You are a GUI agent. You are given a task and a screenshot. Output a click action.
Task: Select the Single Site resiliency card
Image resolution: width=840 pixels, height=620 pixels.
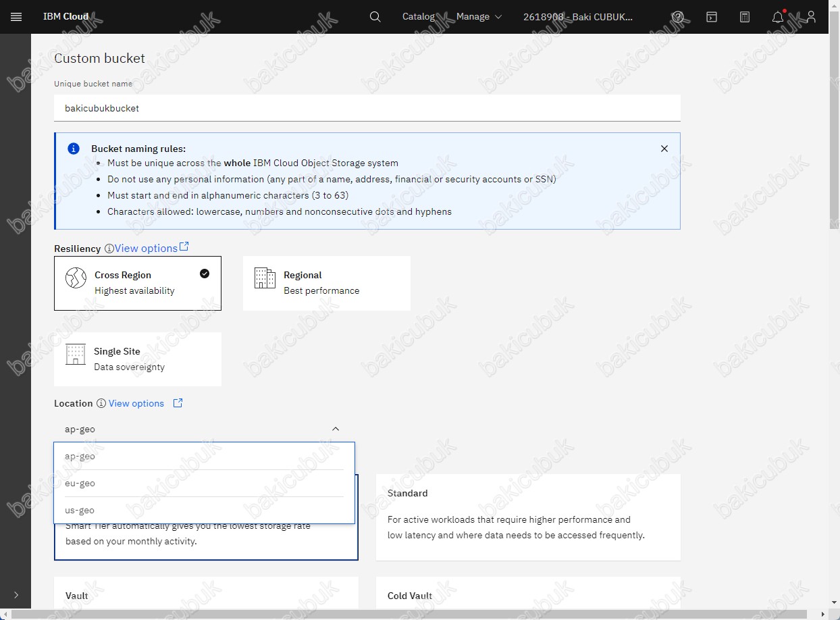(138, 359)
